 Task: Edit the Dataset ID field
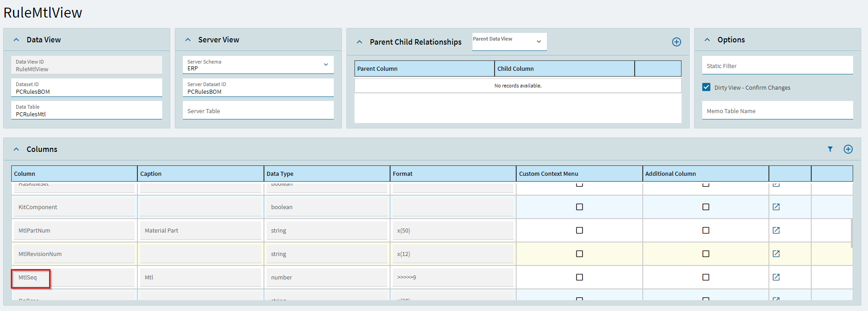(86, 87)
